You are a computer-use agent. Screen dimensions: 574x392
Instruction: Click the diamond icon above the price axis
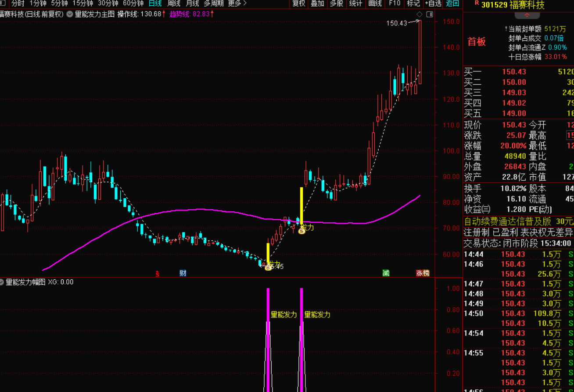coord(420,14)
